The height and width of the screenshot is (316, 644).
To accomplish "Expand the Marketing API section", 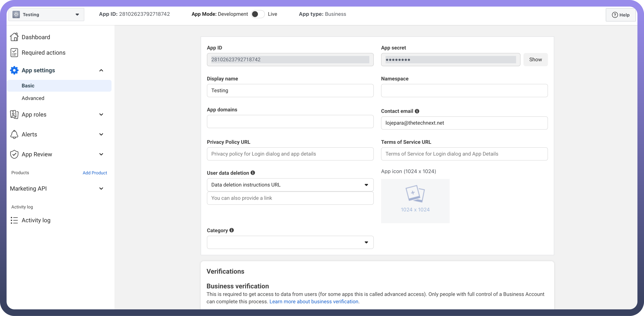I will point(101,188).
